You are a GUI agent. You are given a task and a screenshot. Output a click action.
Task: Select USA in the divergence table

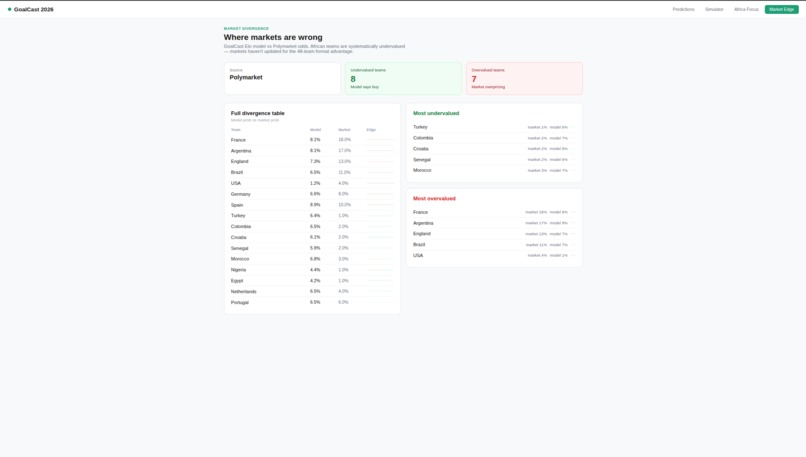click(x=312, y=183)
